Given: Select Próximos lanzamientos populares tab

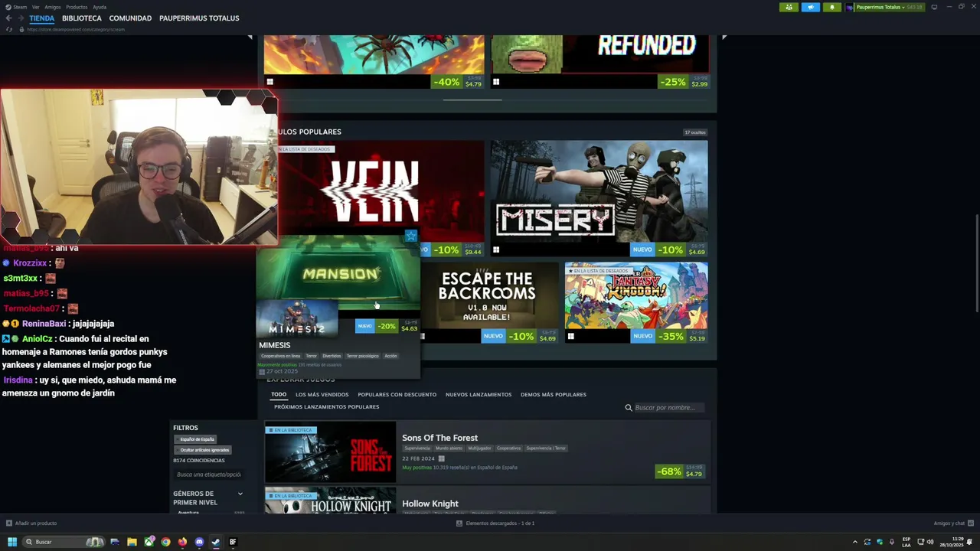Looking at the screenshot, I should pos(326,407).
